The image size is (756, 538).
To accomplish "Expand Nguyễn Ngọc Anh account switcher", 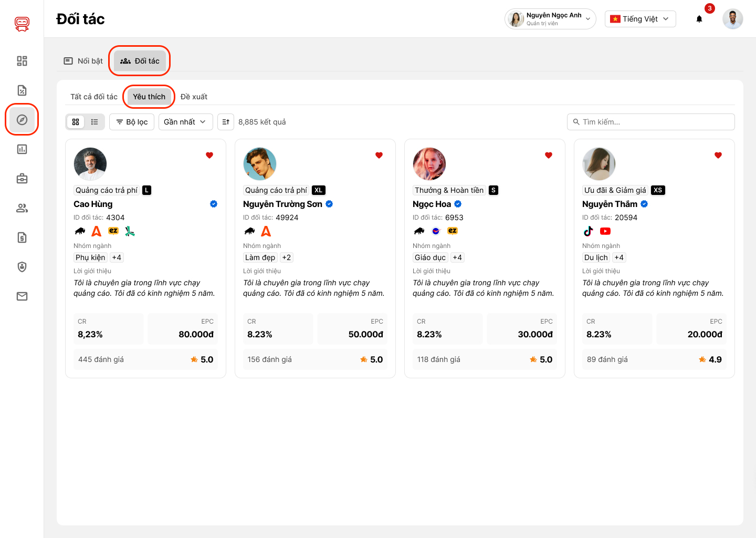I will click(x=550, y=19).
